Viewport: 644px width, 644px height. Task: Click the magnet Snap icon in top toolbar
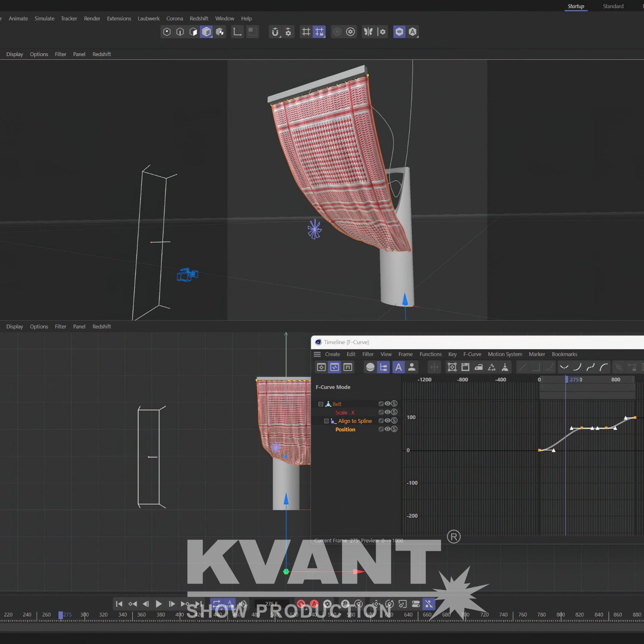[x=275, y=32]
